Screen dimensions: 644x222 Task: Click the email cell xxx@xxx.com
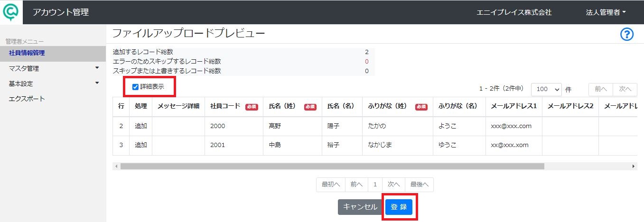[514, 126]
